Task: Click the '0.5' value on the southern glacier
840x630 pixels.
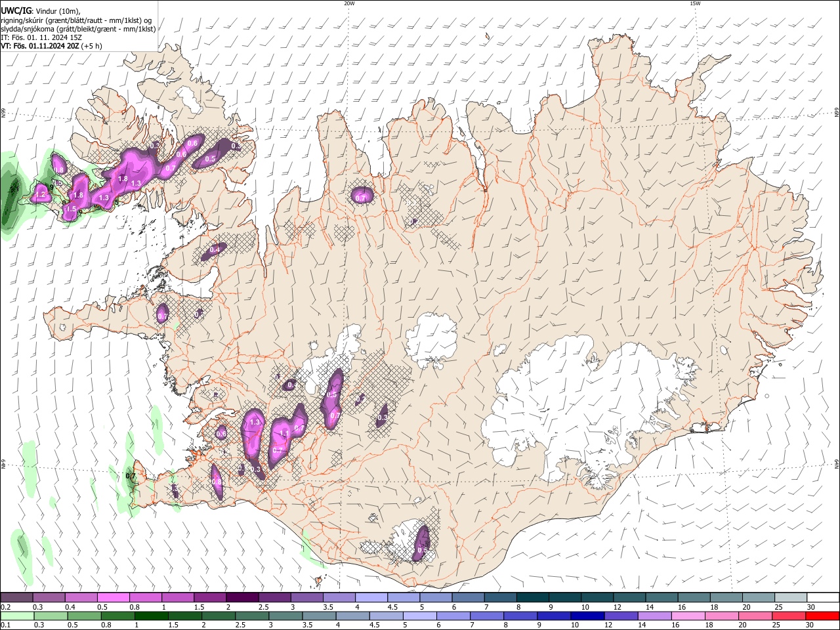Action: point(423,550)
